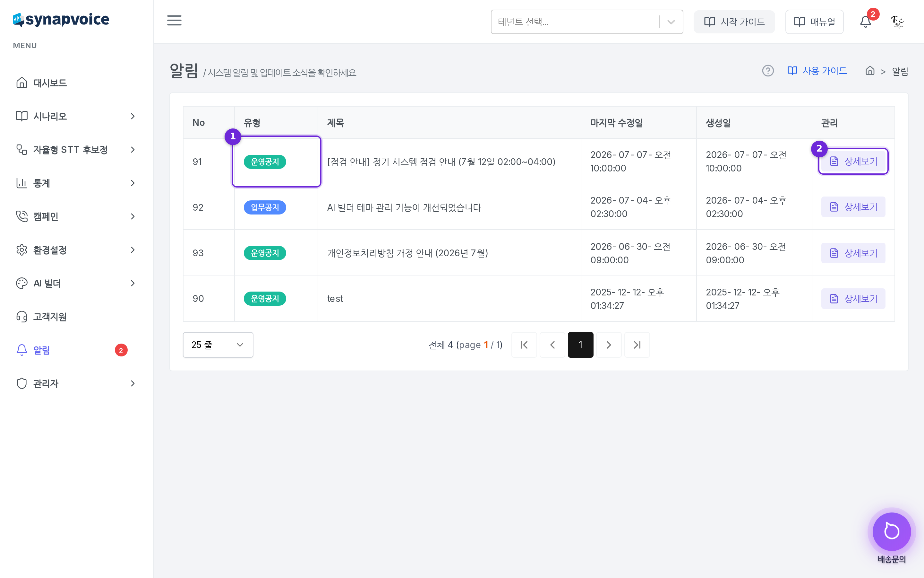Click the 시작 가이드 button

(x=734, y=22)
